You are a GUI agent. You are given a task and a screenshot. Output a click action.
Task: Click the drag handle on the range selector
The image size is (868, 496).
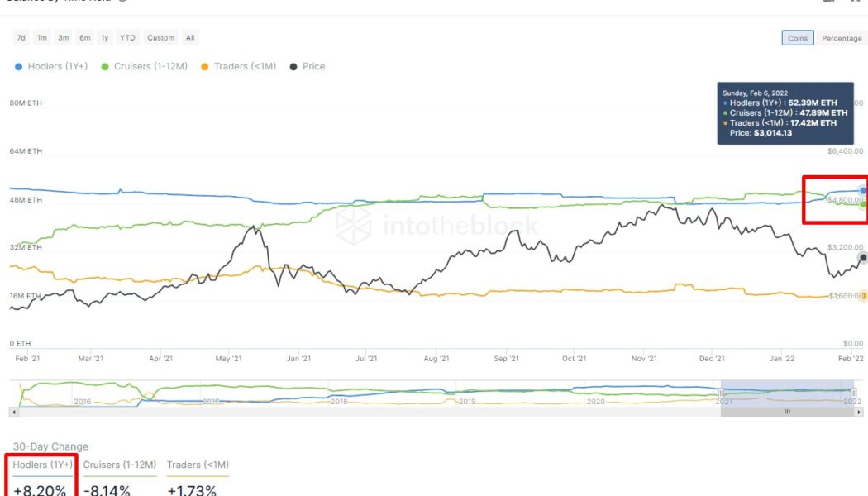[x=786, y=410]
